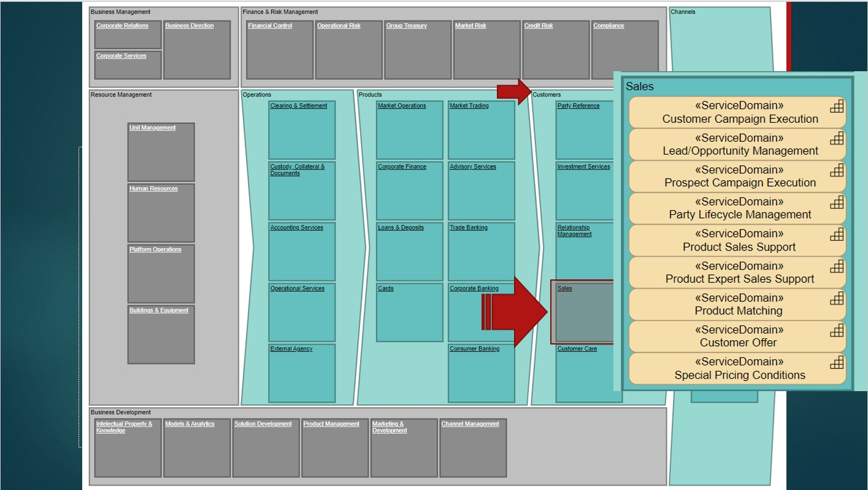
Task: Open composite icon on Product Sales Support
Action: (837, 235)
